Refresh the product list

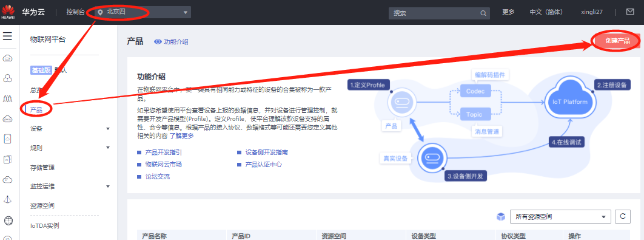[622, 216]
